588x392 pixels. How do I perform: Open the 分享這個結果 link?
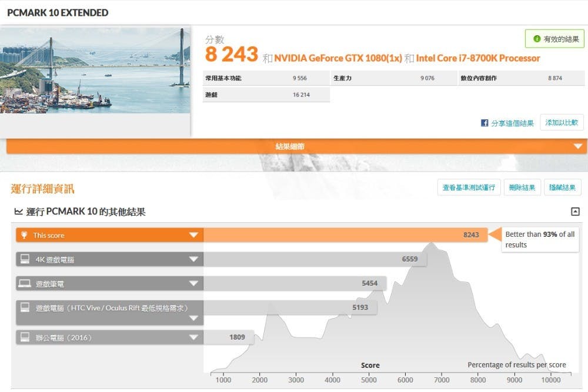coord(512,123)
